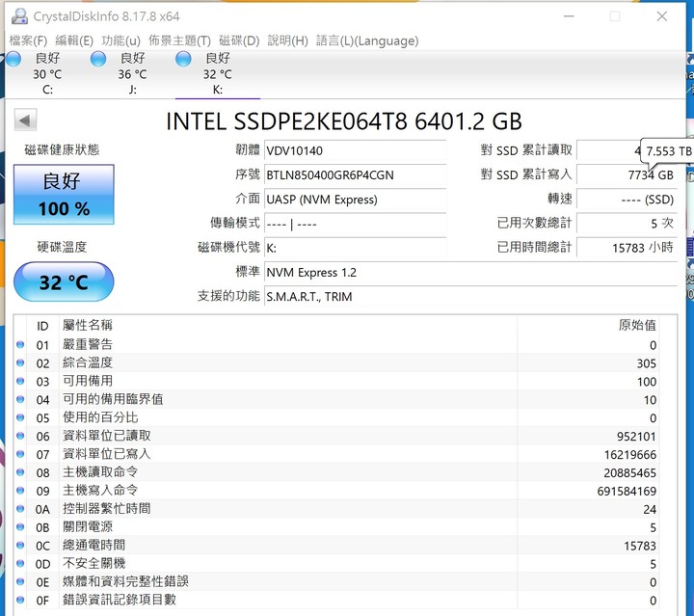Click the firmware field VDV10140
Screen dimensions: 694x616
click(x=355, y=151)
